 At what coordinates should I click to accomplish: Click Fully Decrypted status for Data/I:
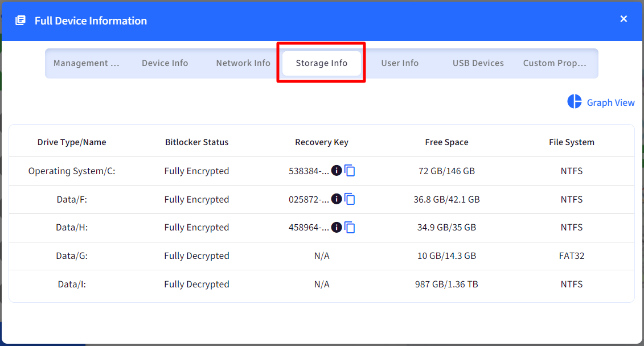(197, 284)
